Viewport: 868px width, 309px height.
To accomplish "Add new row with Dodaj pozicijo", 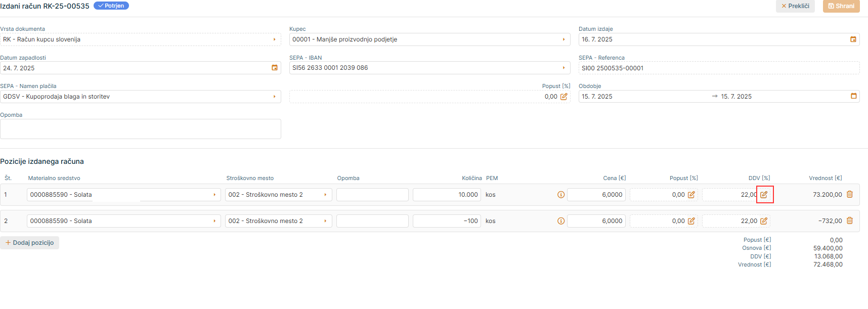I will [30, 243].
